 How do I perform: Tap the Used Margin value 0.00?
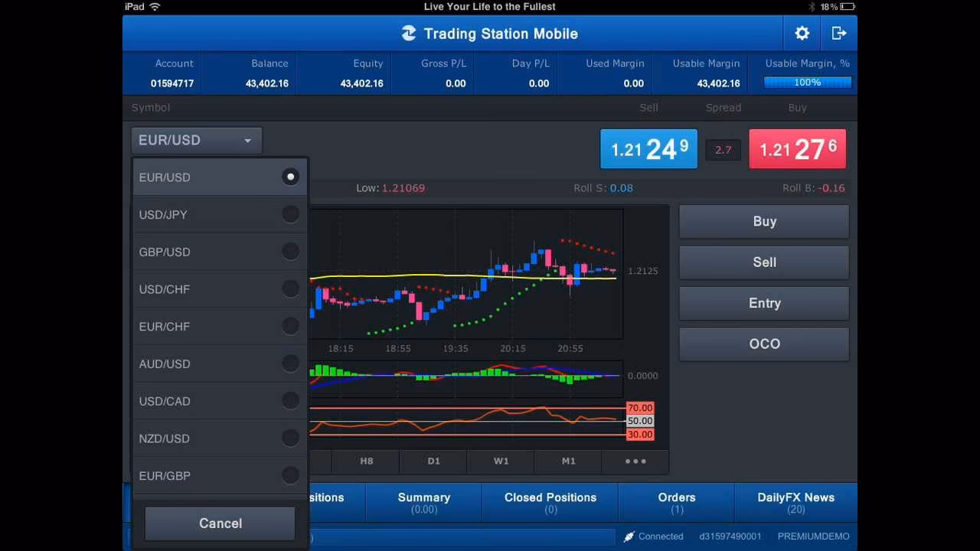point(634,83)
